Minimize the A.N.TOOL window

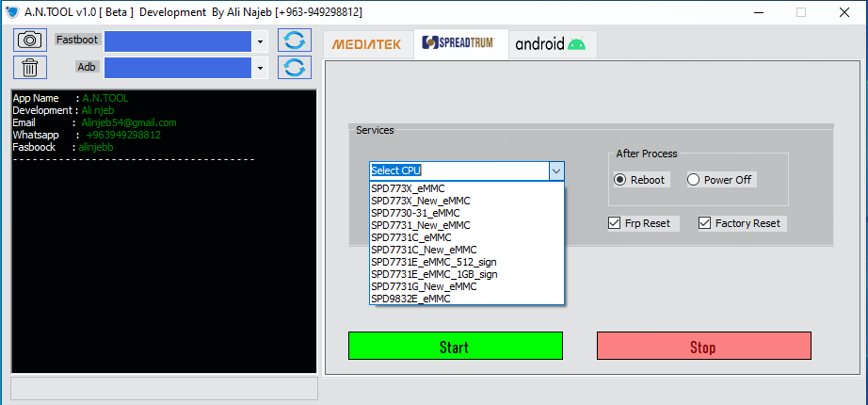759,12
